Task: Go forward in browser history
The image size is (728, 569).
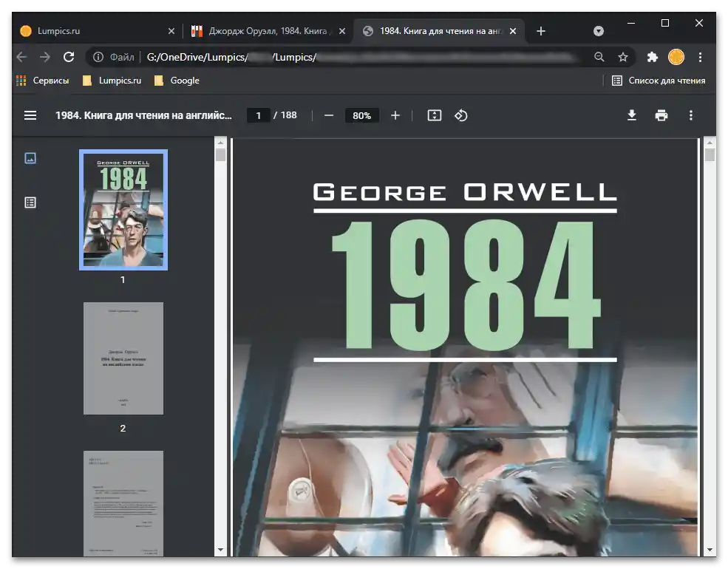Action: click(44, 57)
